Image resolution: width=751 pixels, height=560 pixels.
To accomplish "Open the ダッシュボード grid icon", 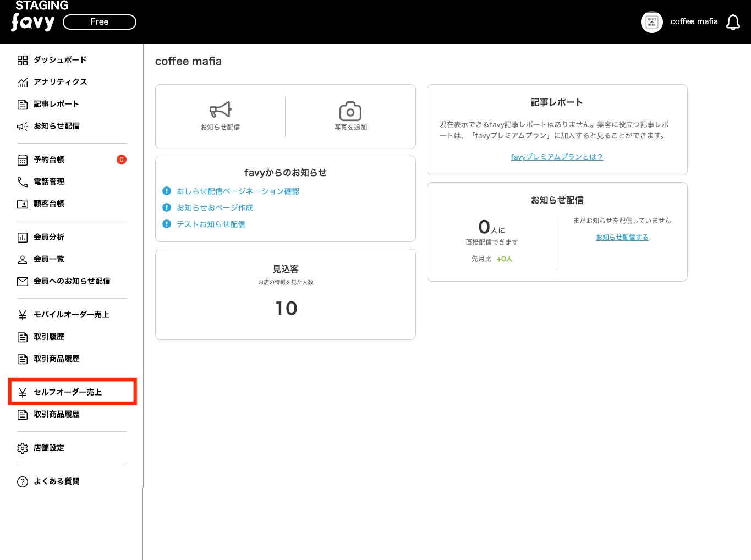I will [23, 60].
